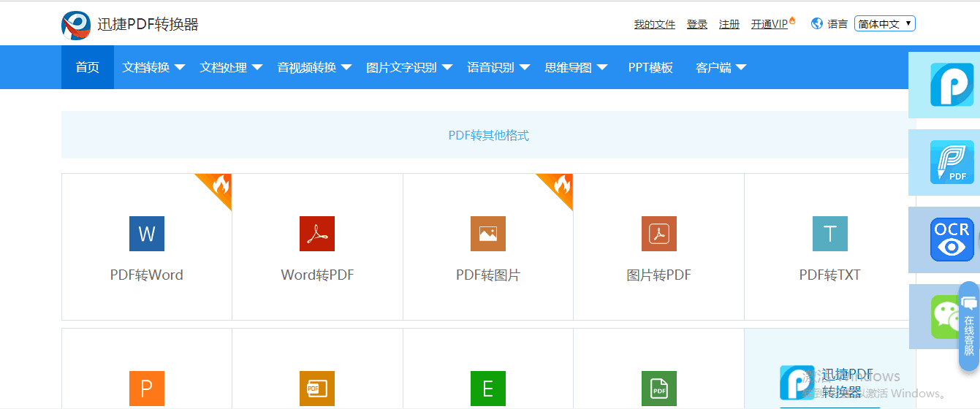Open the PPT模板 menu item
Image resolution: width=980 pixels, height=409 pixels.
(x=650, y=67)
